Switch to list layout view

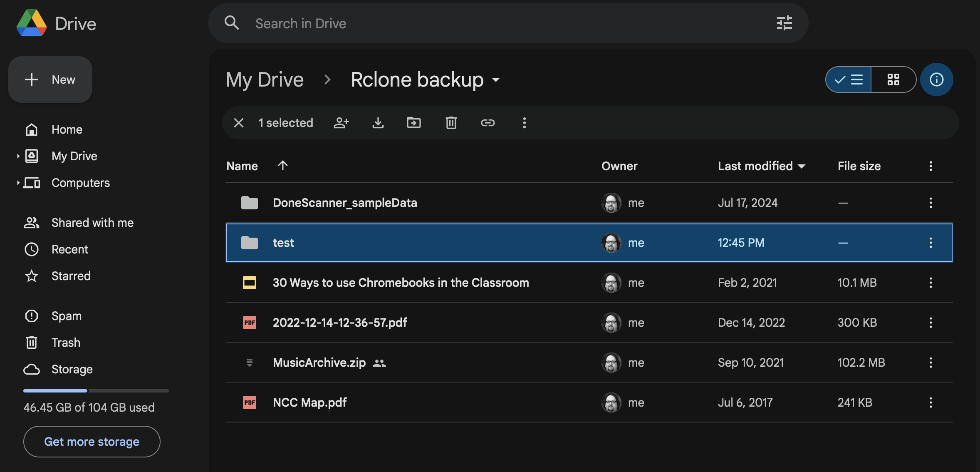pos(849,79)
